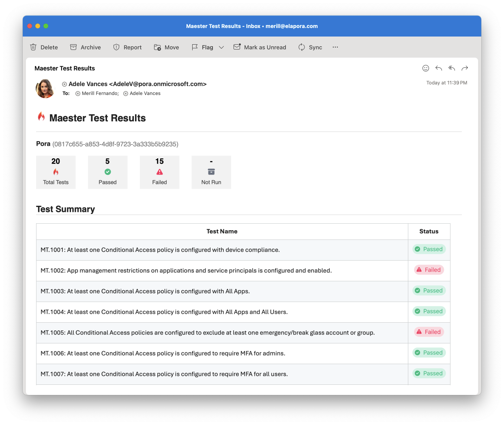Select Adele Vances in the To line
Screen dimensions: 504x425
145,93
